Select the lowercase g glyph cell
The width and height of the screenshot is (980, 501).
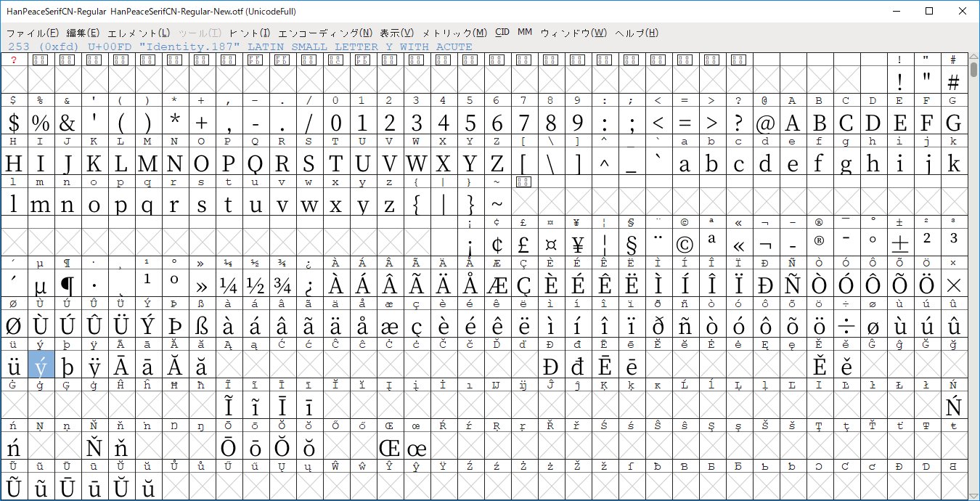pos(846,162)
